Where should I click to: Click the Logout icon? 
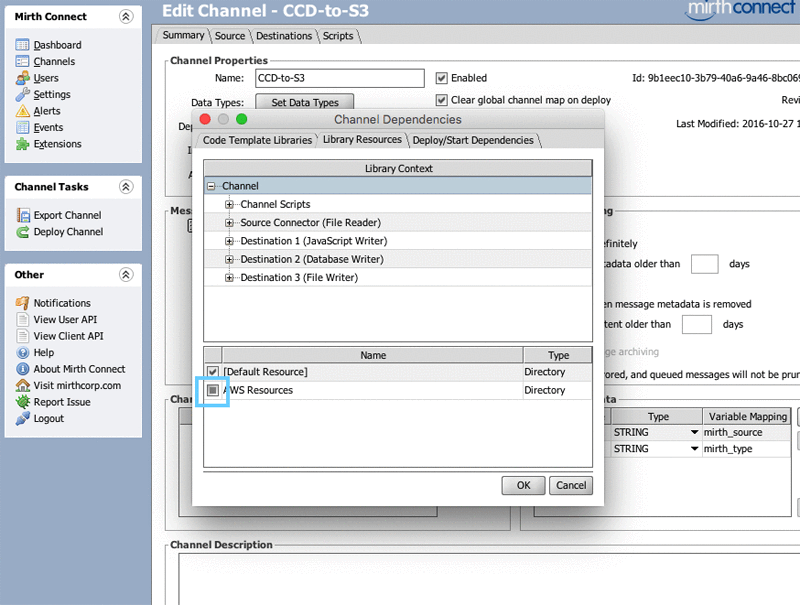pos(22,418)
